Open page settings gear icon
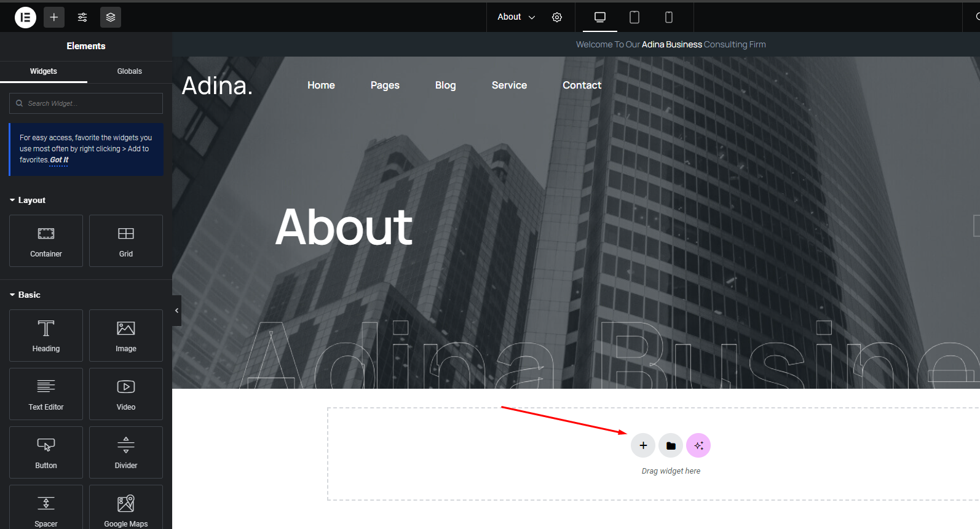The width and height of the screenshot is (980, 529). pyautogui.click(x=557, y=17)
